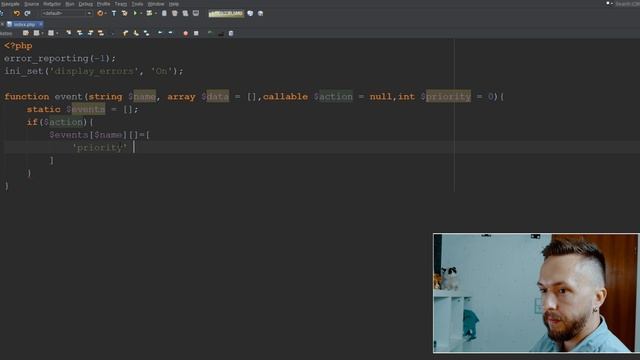Open the Tools menu

(x=137, y=4)
